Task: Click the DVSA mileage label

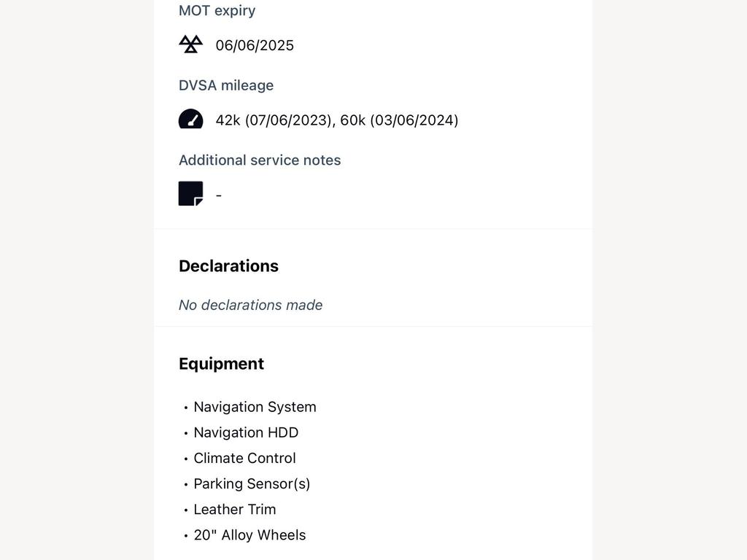Action: tap(226, 85)
